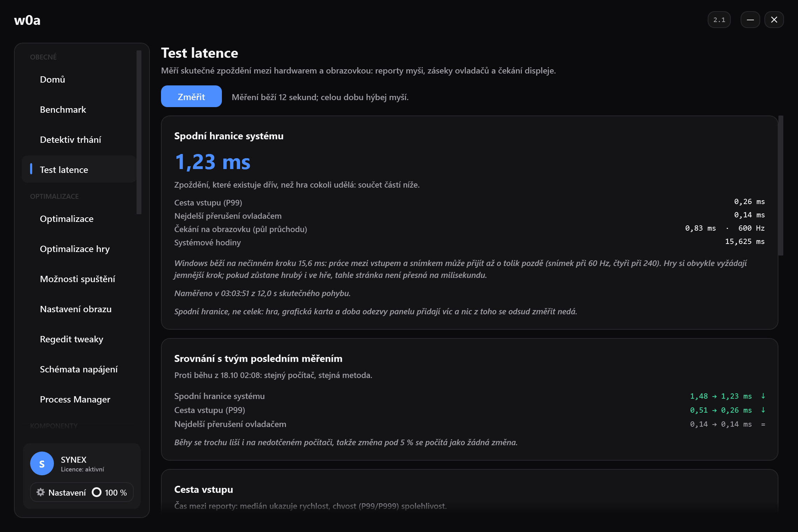Image resolution: width=798 pixels, height=532 pixels.
Task: Start measurement with Změřit button
Action: tap(191, 96)
